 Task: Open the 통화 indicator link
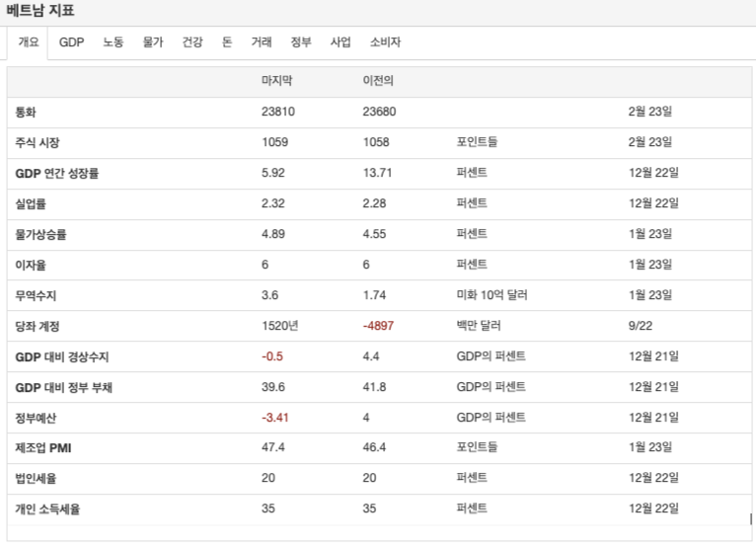26,113
